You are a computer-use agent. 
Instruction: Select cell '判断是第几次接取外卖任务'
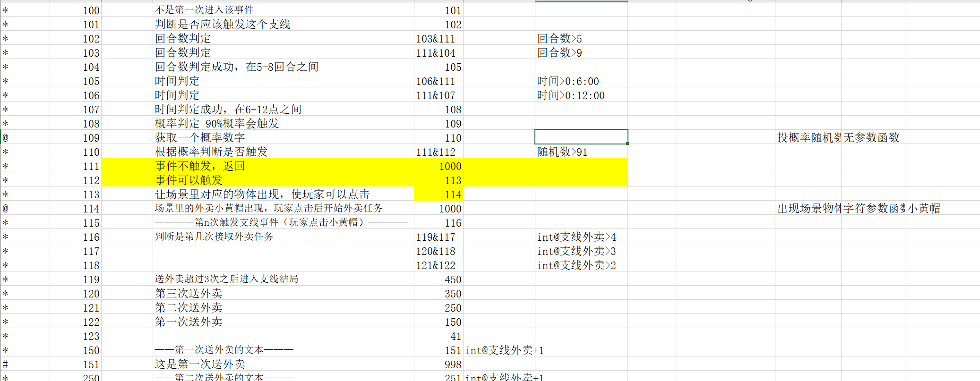point(284,236)
